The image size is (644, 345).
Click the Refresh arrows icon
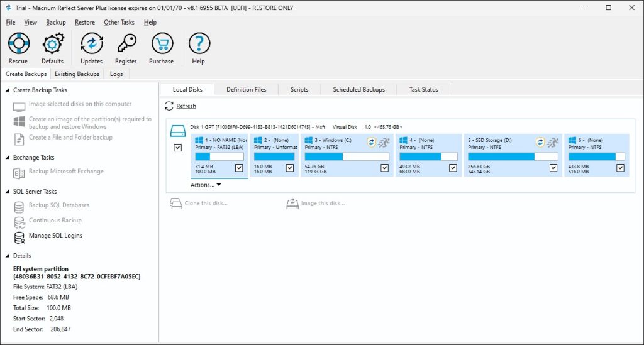pyautogui.click(x=169, y=106)
